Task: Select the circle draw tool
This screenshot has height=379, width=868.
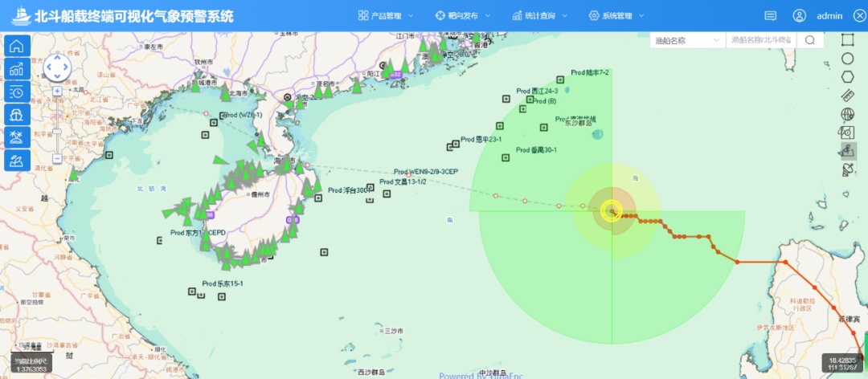Action: (x=848, y=59)
